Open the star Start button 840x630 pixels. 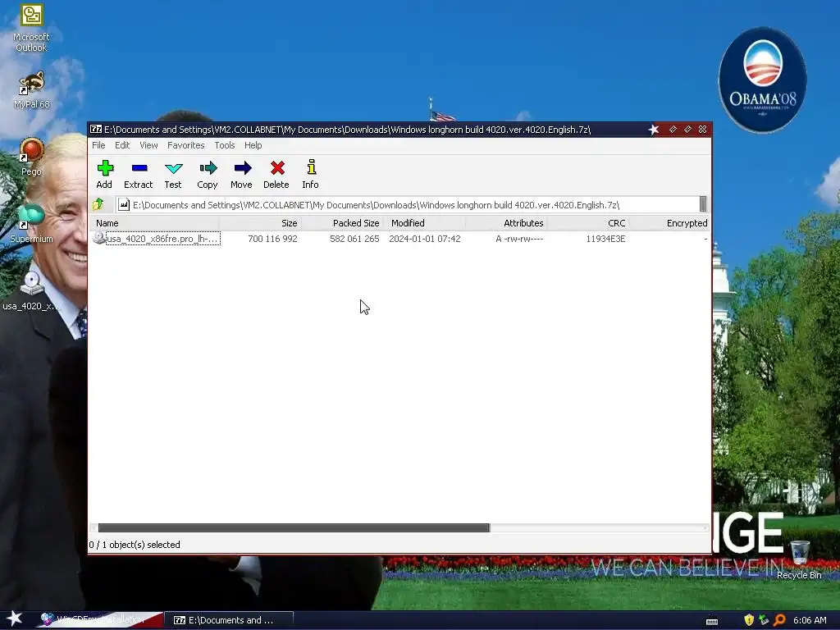click(x=15, y=619)
